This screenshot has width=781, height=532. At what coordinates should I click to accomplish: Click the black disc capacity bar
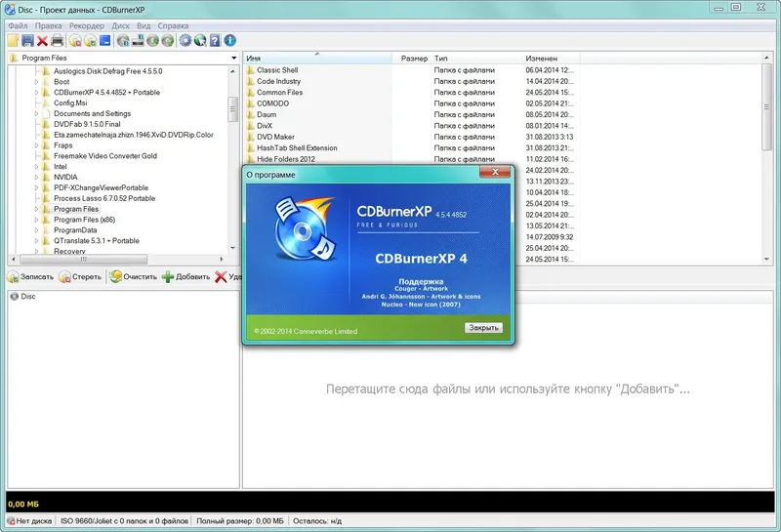coord(390,503)
